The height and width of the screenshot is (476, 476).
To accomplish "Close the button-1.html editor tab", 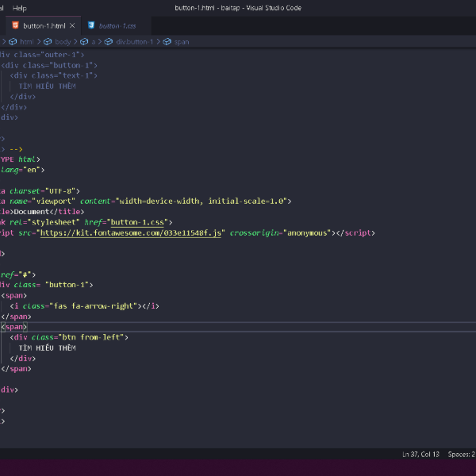I will pos(73,25).
